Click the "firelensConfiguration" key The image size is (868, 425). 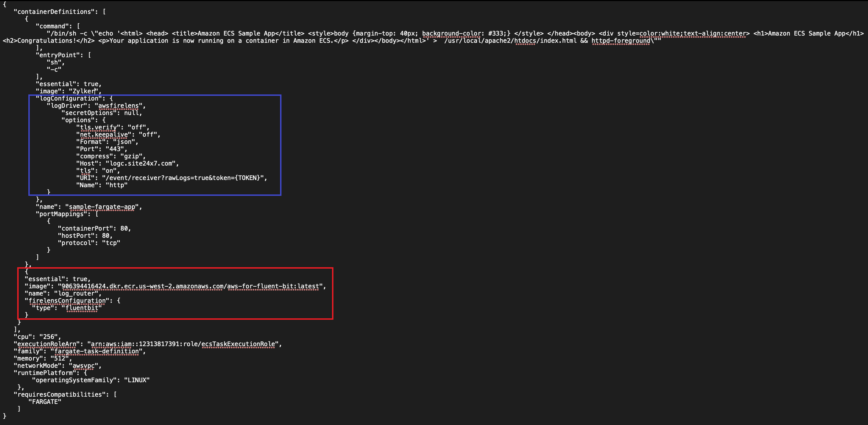67,300
